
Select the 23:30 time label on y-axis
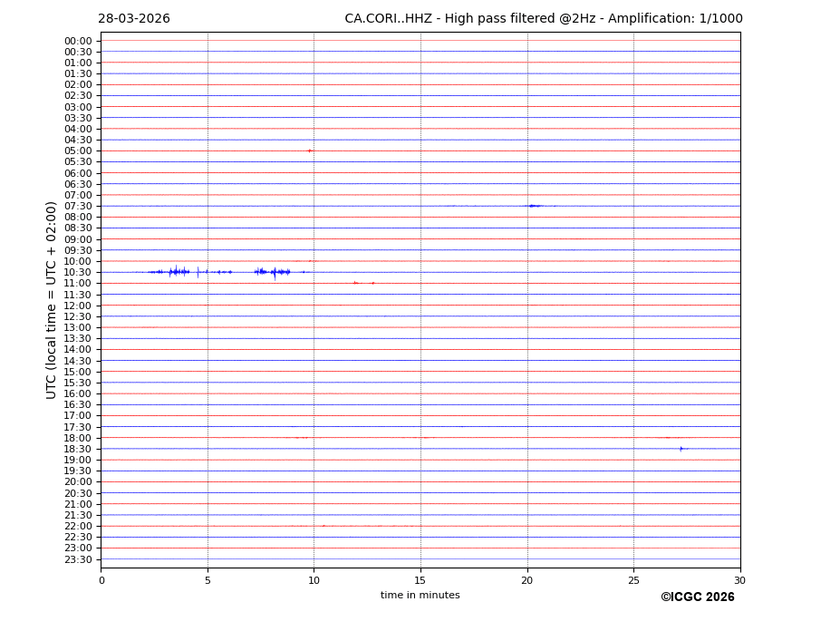(78, 559)
